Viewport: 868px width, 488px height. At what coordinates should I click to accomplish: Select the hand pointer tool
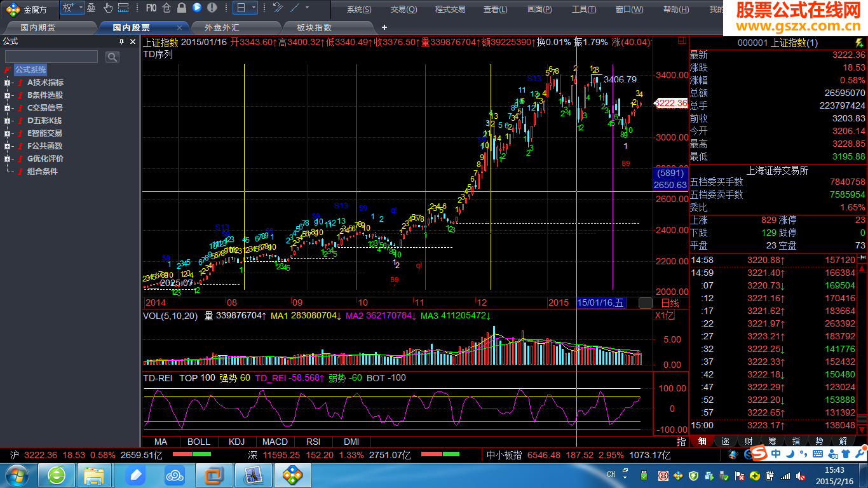107,8
